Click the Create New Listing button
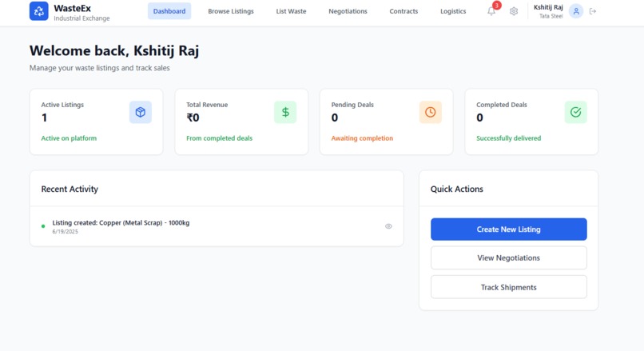Image resolution: width=644 pixels, height=351 pixels. coord(509,229)
